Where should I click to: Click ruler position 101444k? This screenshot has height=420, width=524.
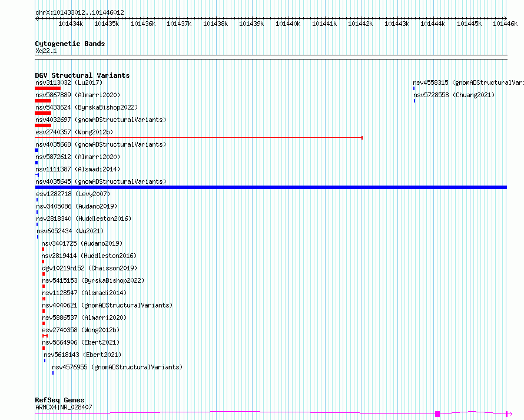point(433,24)
